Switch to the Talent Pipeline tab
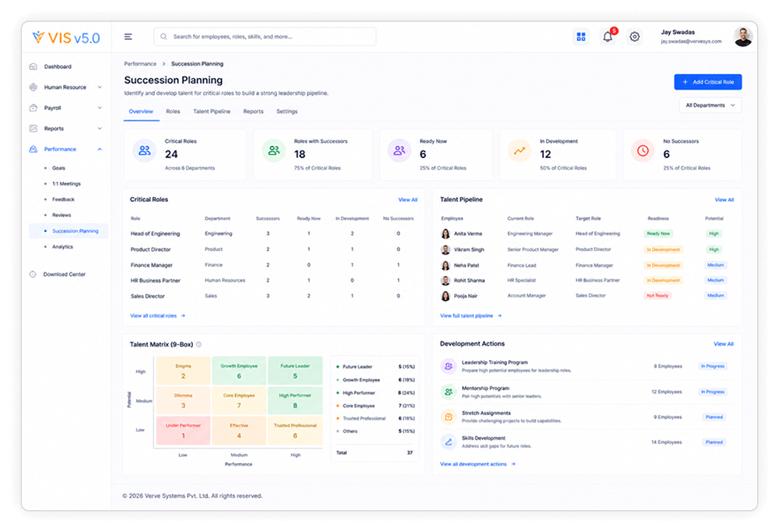779x532 pixels. (212, 111)
